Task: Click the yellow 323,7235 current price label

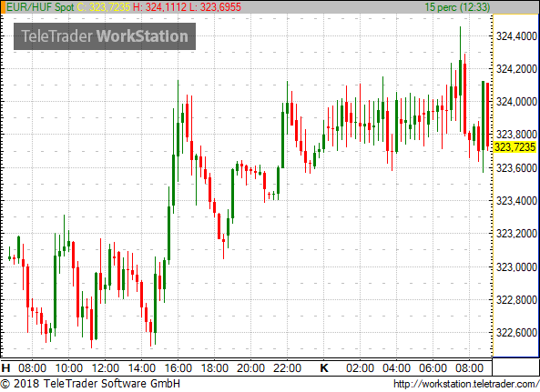Action: [x=515, y=147]
